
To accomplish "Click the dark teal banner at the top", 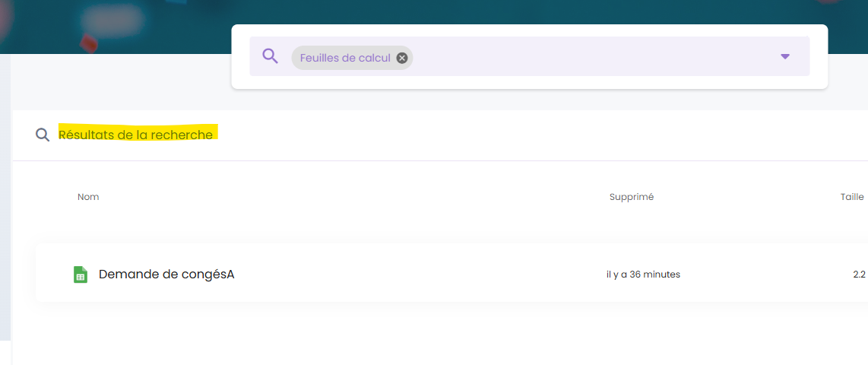I will coord(114,23).
